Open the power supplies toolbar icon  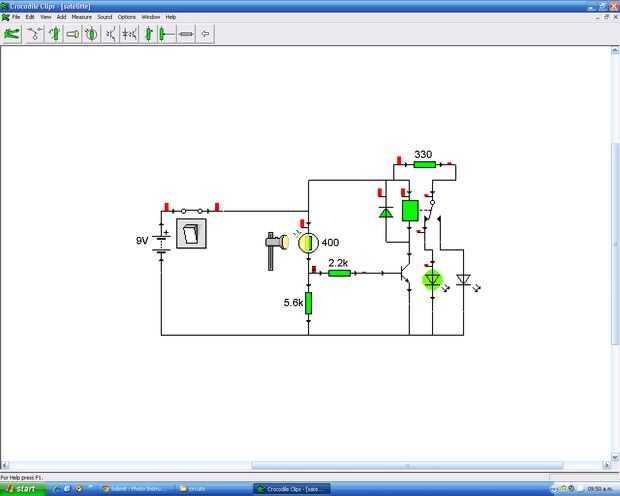[x=54, y=34]
